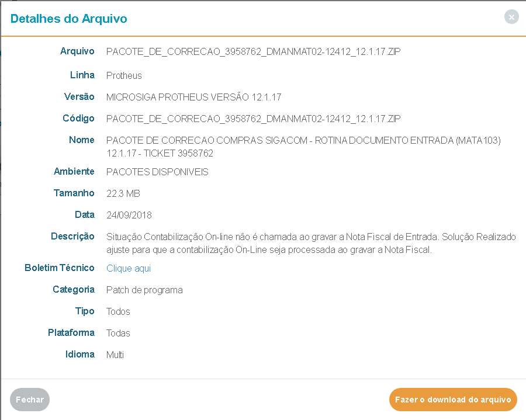This screenshot has width=526, height=420.
Task: Click the Data value '24/09/2018'
Action: click(129, 215)
